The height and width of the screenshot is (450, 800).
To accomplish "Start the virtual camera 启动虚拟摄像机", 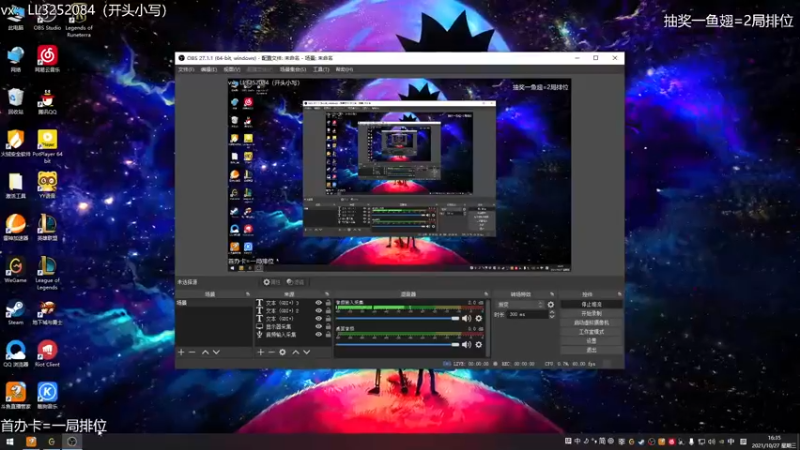I will 591,323.
